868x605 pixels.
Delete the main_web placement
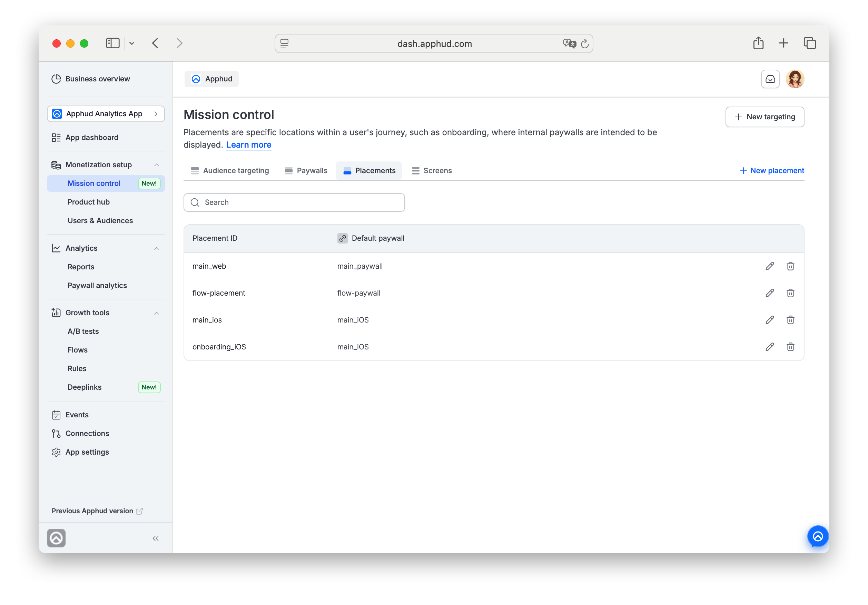click(x=790, y=266)
